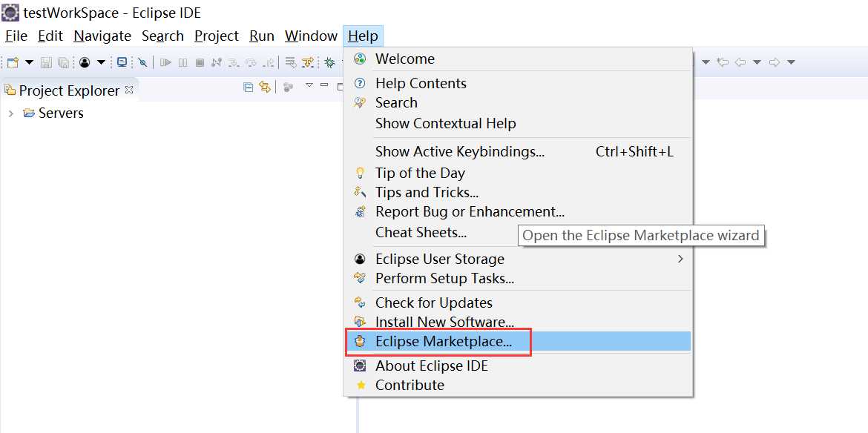
Task: Click the Resume debug icon
Action: [165, 62]
